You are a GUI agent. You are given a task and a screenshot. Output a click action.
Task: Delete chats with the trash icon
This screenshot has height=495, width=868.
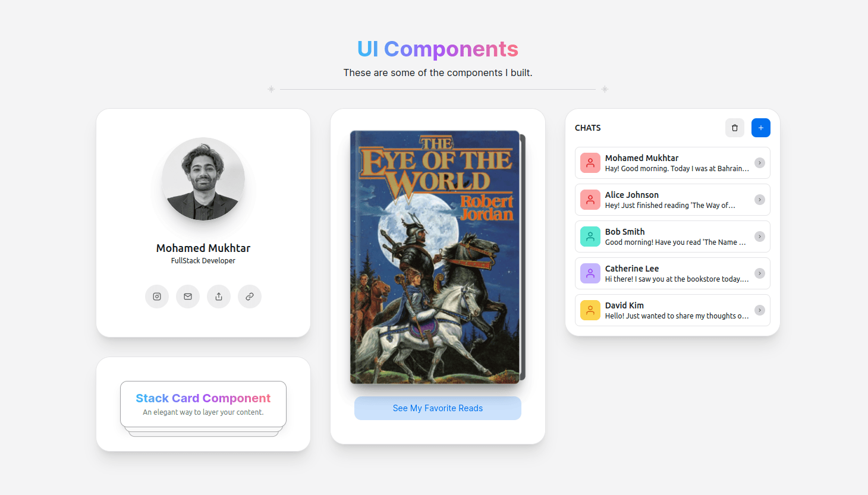tap(735, 128)
